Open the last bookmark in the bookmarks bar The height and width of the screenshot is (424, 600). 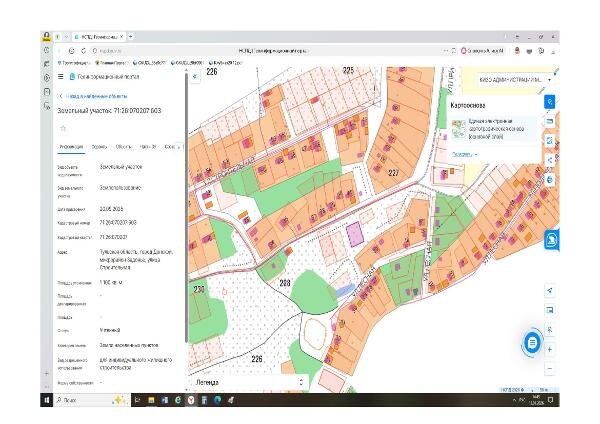(x=225, y=63)
